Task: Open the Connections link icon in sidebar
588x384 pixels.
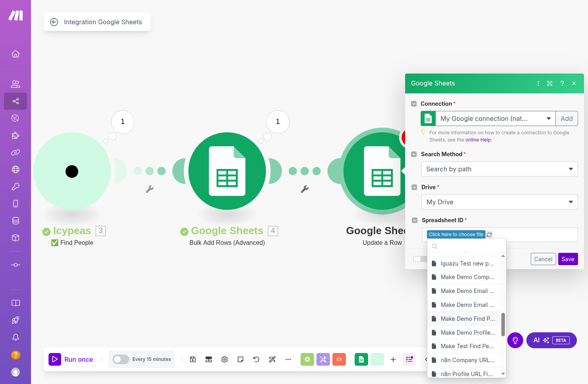Action: pyautogui.click(x=16, y=152)
